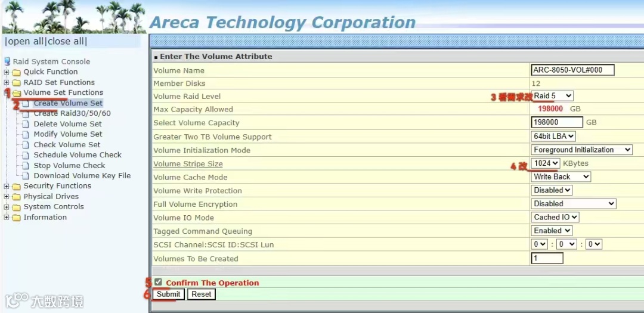
Task: Open Check Volume Set in the tree
Action: [x=67, y=145]
